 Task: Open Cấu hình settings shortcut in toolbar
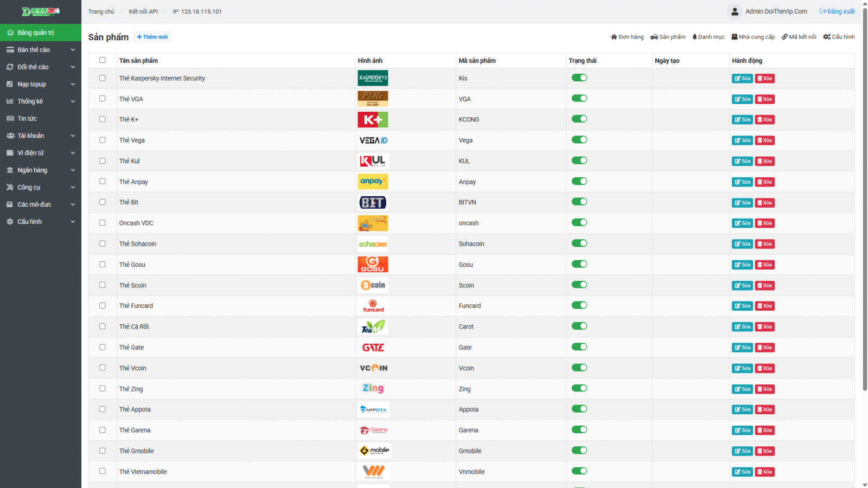point(839,37)
